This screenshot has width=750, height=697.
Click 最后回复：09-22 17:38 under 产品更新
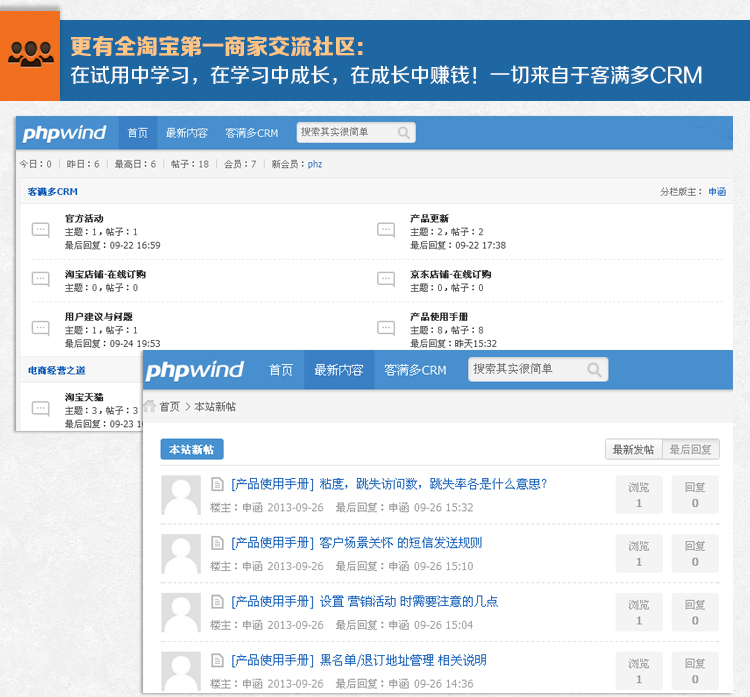[x=458, y=245]
